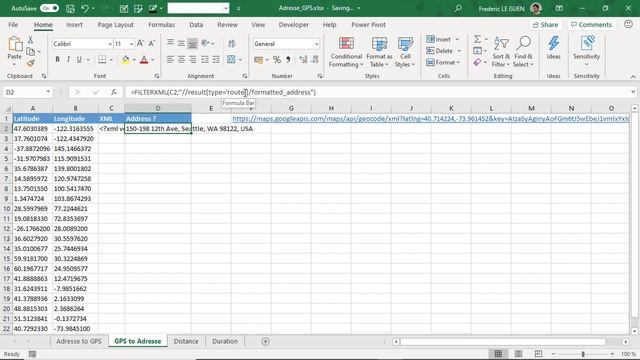This screenshot has height=360, width=640.
Task: Click the Undo arrow icon
Action: [x=85, y=8]
